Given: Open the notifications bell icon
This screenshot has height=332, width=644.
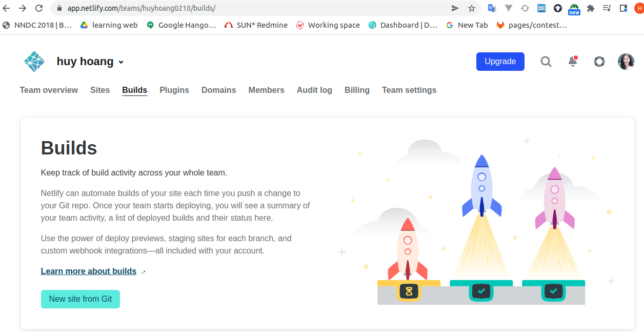Looking at the screenshot, I should [572, 62].
